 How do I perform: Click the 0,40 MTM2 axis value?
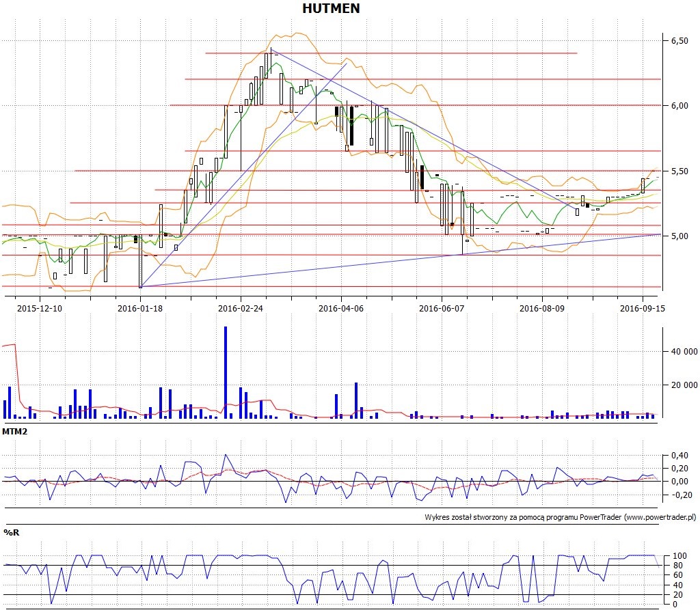pos(679,456)
